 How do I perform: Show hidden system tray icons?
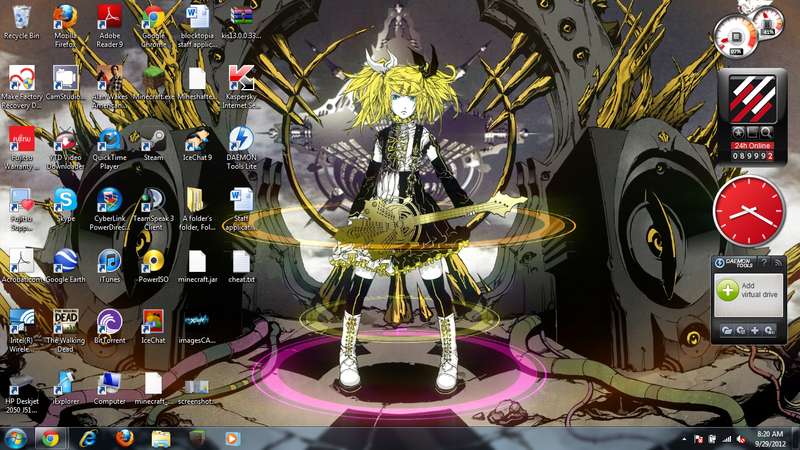(684, 439)
